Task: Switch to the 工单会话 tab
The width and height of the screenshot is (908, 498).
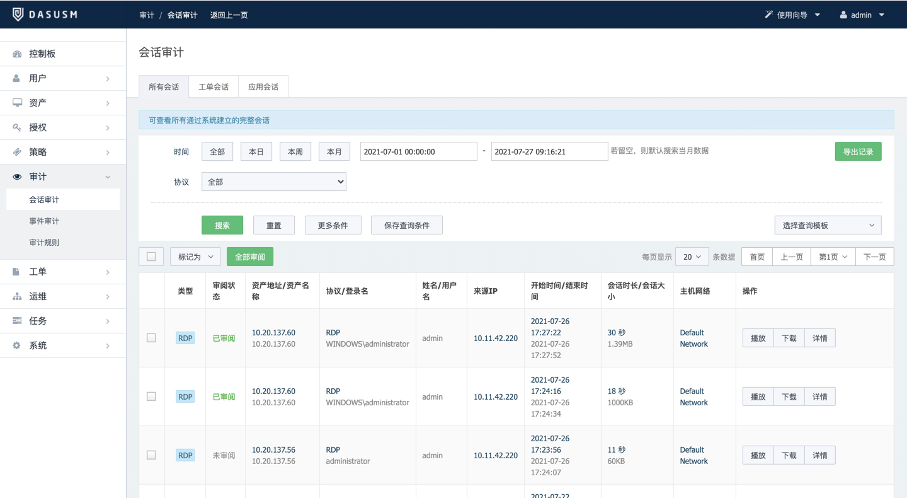Action: (214, 87)
